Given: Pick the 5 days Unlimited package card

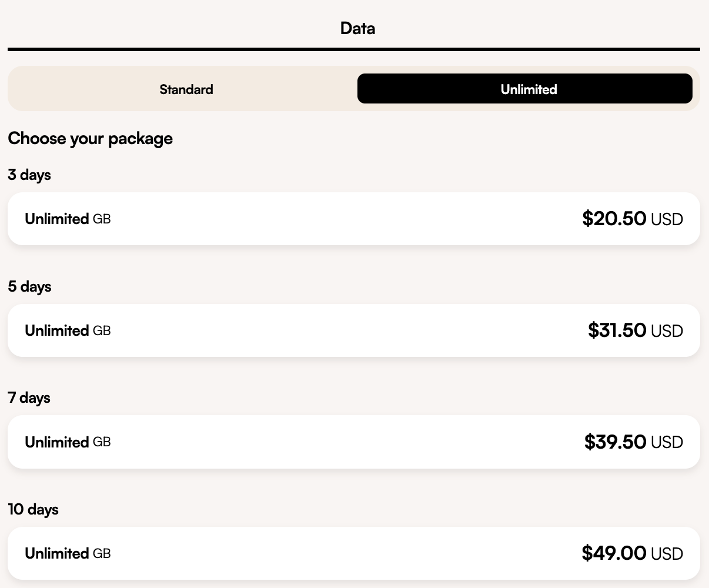Looking at the screenshot, I should point(353,330).
